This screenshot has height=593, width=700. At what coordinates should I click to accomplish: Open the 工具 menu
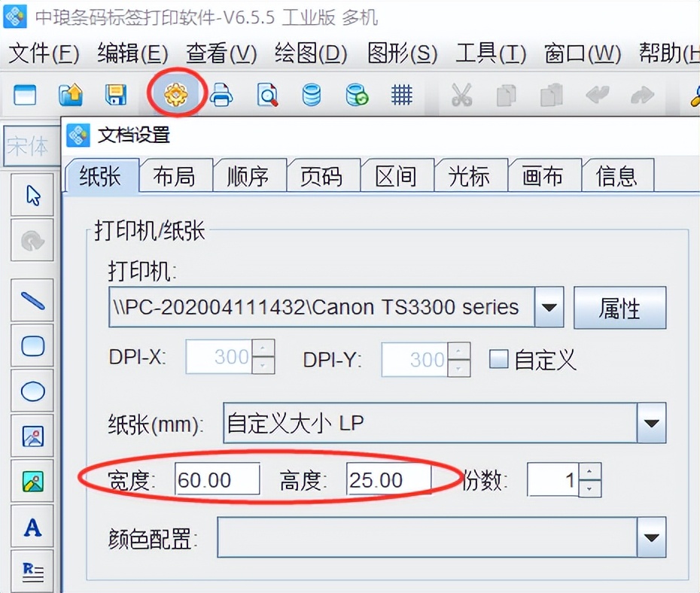(489, 54)
